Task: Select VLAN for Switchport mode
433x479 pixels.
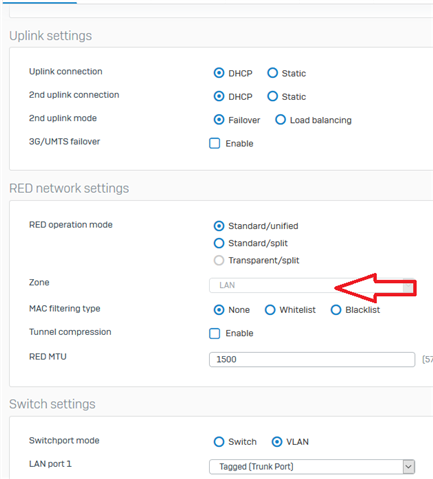Action: coord(277,442)
